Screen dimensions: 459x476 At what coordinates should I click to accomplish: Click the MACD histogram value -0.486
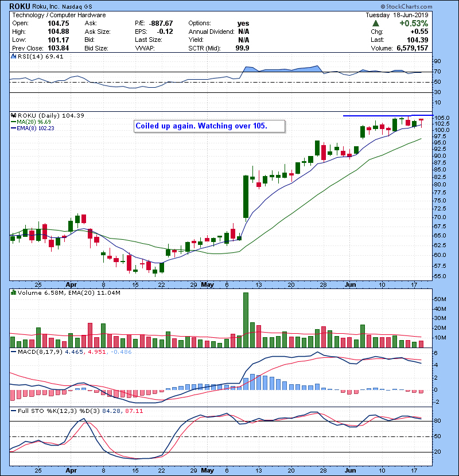tap(121, 352)
